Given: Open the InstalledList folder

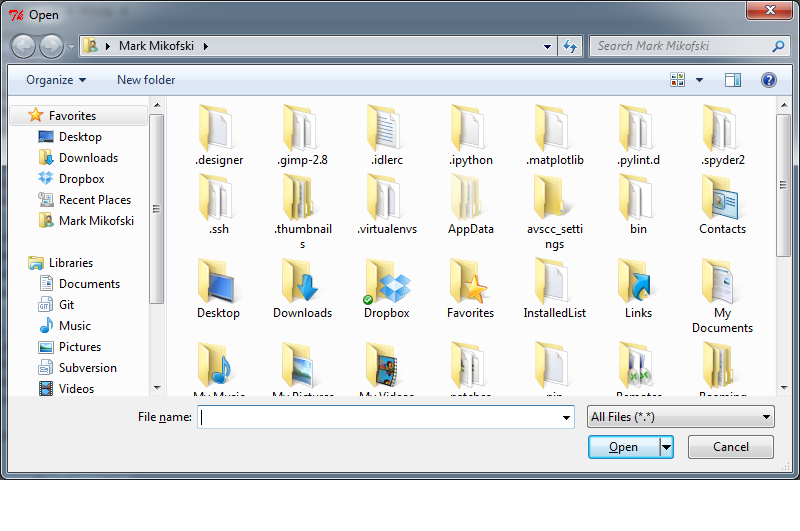Looking at the screenshot, I should click(x=555, y=289).
